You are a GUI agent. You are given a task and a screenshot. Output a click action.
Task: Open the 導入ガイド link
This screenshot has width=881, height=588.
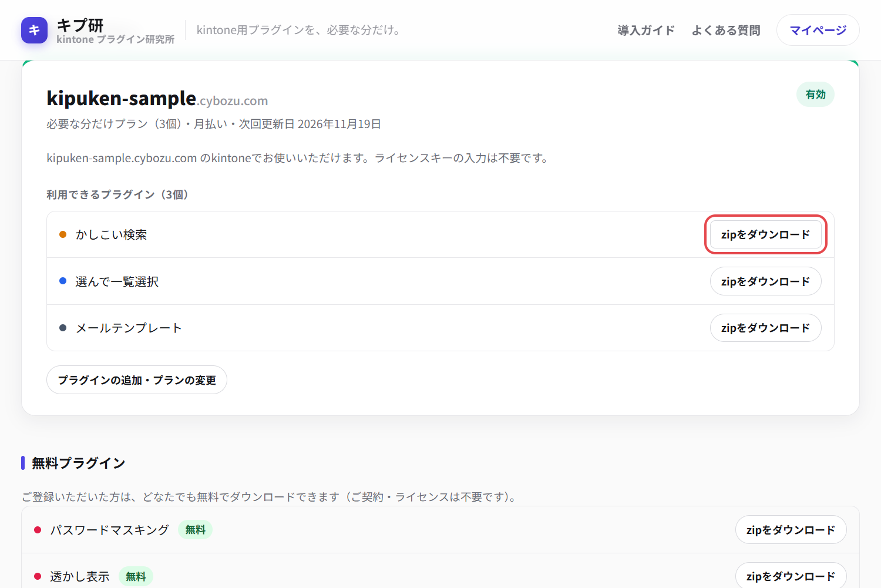(x=646, y=30)
